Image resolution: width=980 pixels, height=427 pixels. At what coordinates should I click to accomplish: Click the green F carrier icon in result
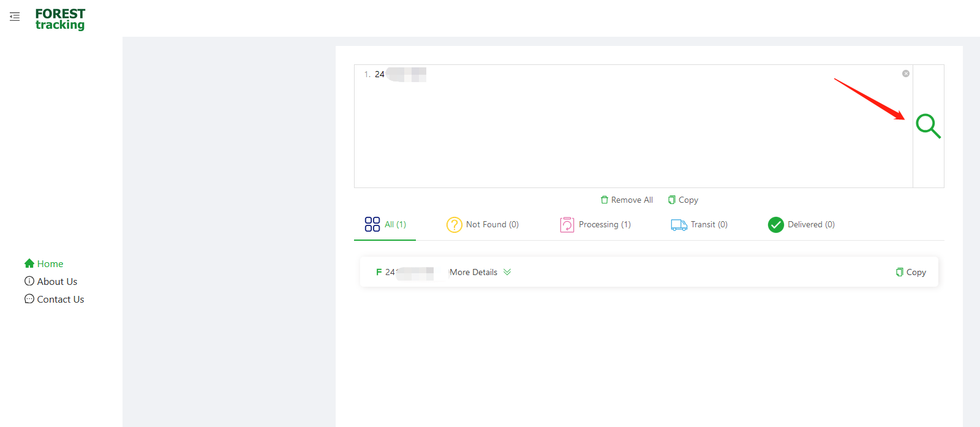(379, 272)
